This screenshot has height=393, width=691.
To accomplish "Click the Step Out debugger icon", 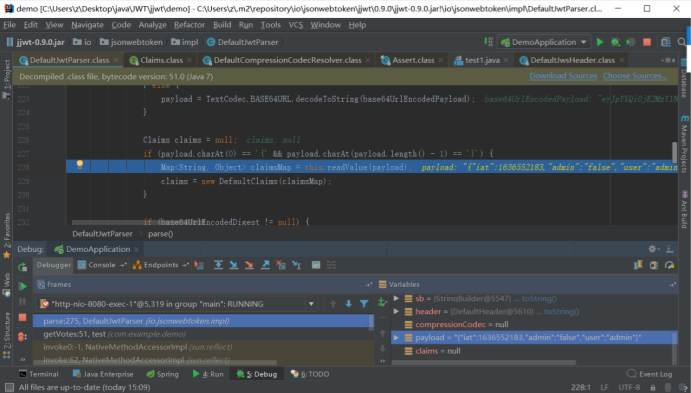I will [265, 265].
